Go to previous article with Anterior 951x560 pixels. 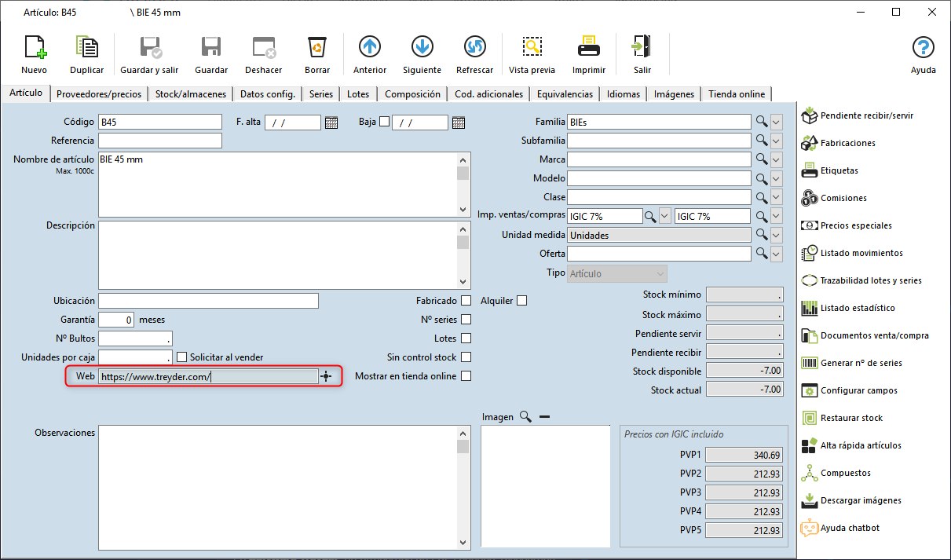(370, 53)
